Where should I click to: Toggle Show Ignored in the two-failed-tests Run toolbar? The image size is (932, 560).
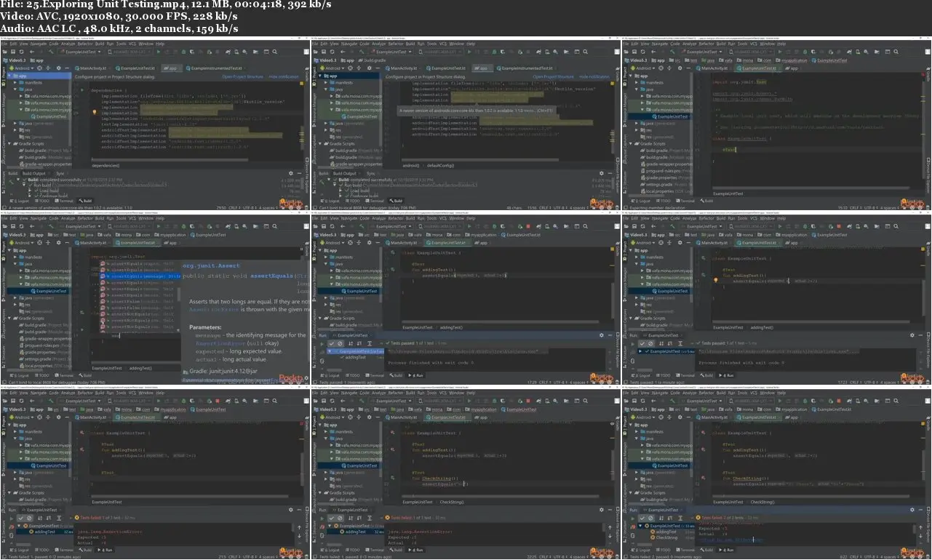[x=651, y=517]
